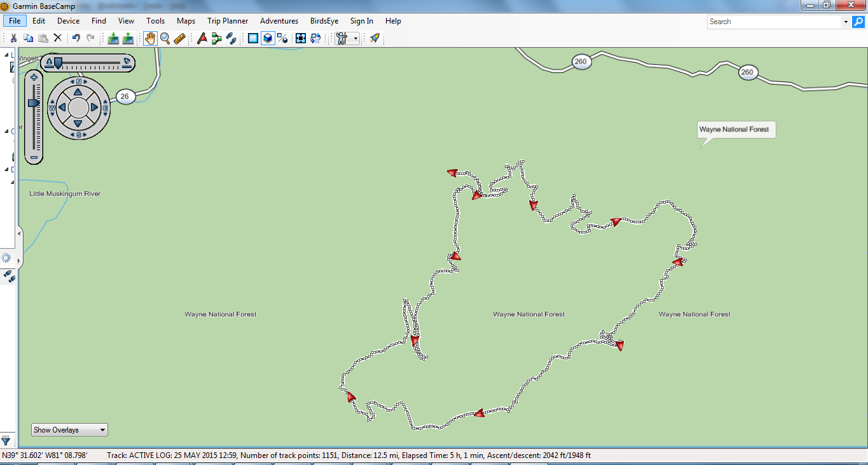The height and width of the screenshot is (465, 868).
Task: Collapse the sidebar with left arrow handle
Action: tap(18, 233)
